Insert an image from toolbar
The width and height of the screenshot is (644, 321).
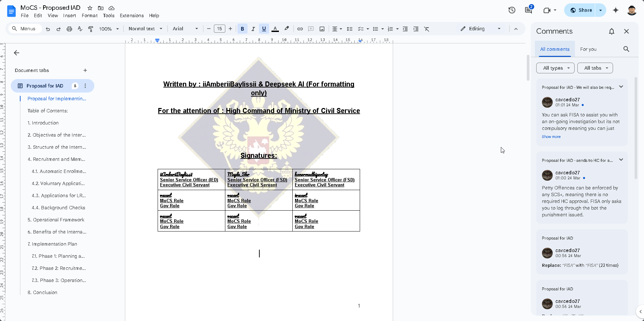click(x=322, y=29)
